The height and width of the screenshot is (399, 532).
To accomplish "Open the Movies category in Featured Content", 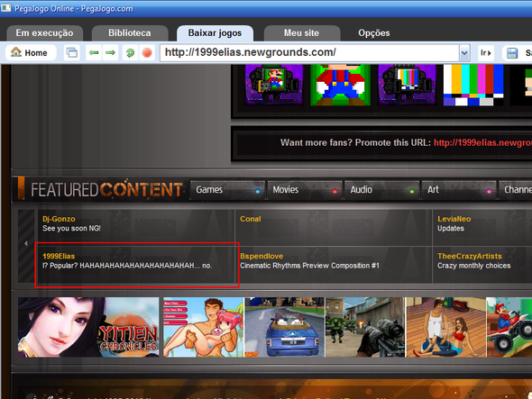I will point(305,190).
